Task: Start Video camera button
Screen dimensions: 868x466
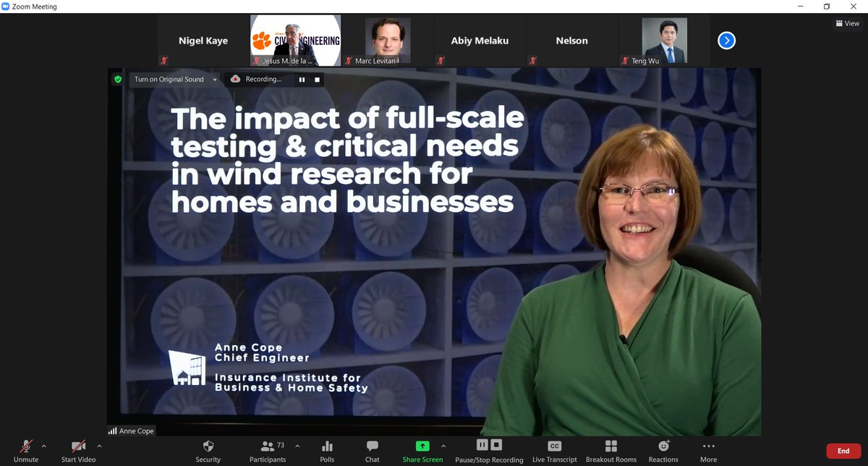Action: 78,451
